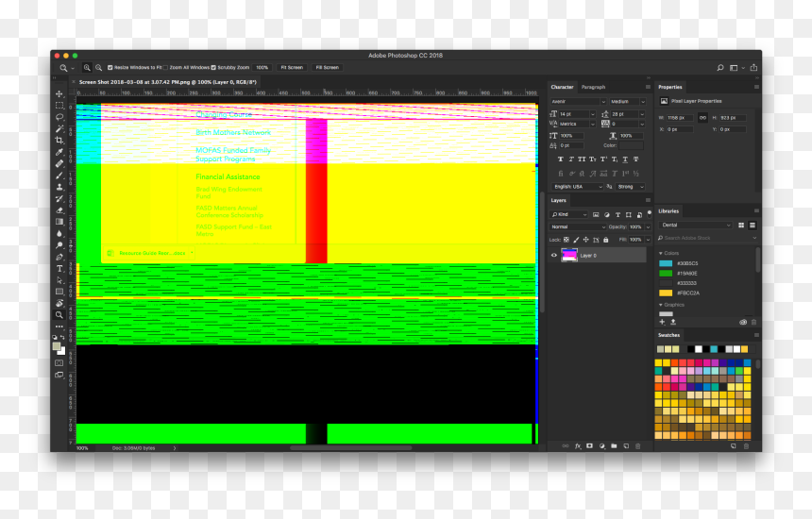Select the Character tab
The width and height of the screenshot is (812, 519).
(562, 87)
